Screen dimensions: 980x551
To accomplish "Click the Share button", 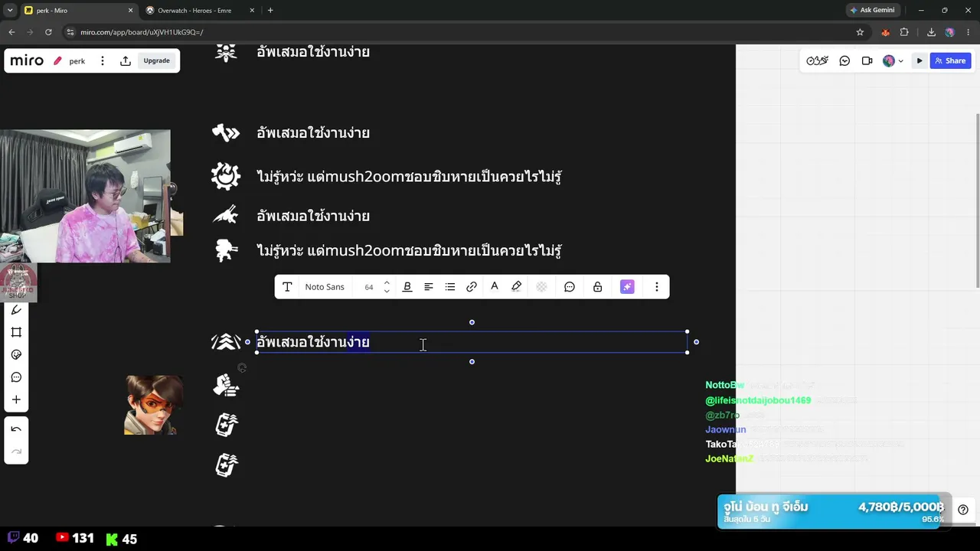I will pyautogui.click(x=950, y=60).
